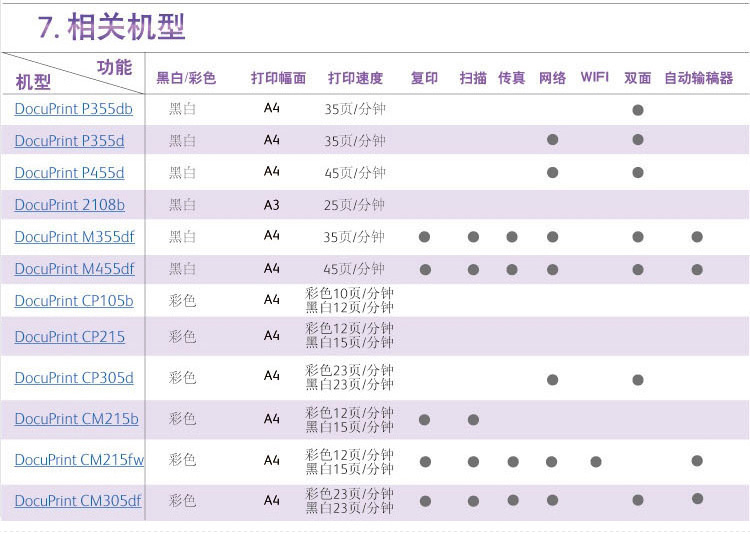
Task: Click the 双面 dot for DocuPrint M455df
Action: 638,270
